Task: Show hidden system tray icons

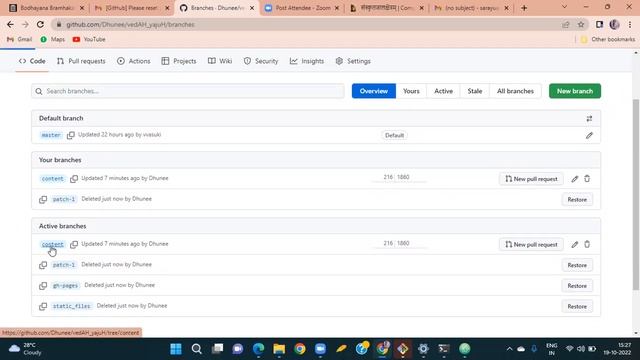Action: pyautogui.click(x=509, y=349)
